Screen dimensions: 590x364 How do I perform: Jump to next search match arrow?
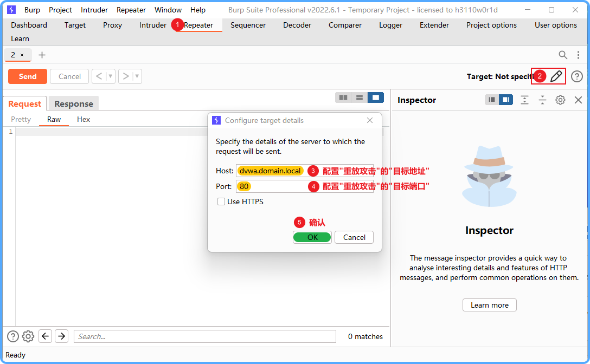click(x=62, y=336)
